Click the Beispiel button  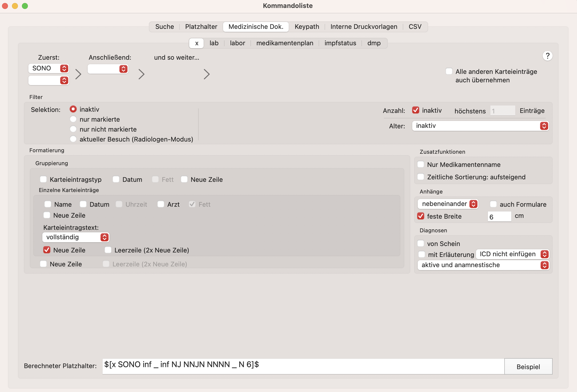(x=528, y=367)
